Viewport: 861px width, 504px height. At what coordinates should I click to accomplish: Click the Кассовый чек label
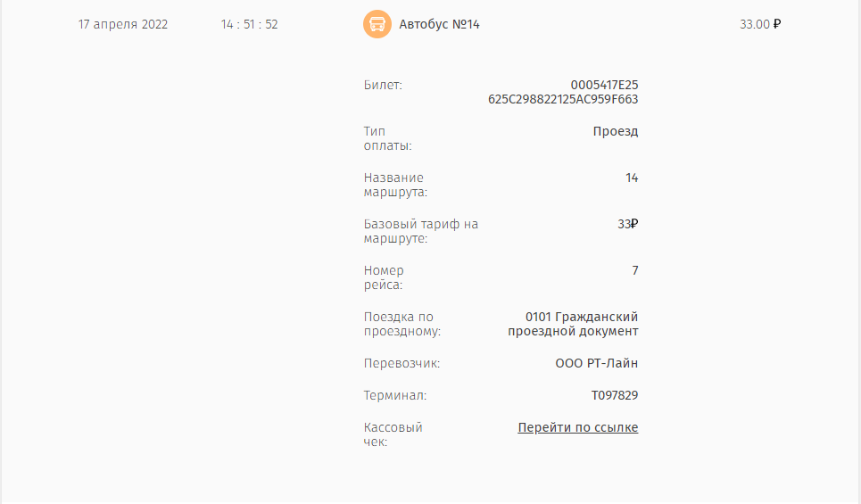393,434
